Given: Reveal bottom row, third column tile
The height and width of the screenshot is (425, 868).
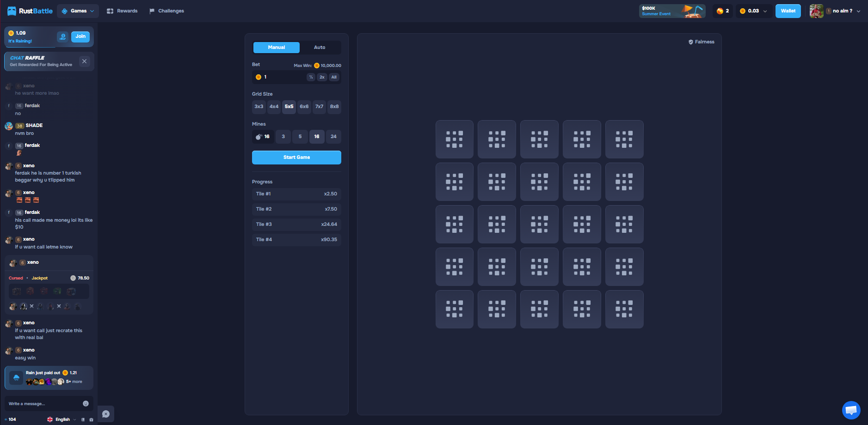Looking at the screenshot, I should coord(539,310).
